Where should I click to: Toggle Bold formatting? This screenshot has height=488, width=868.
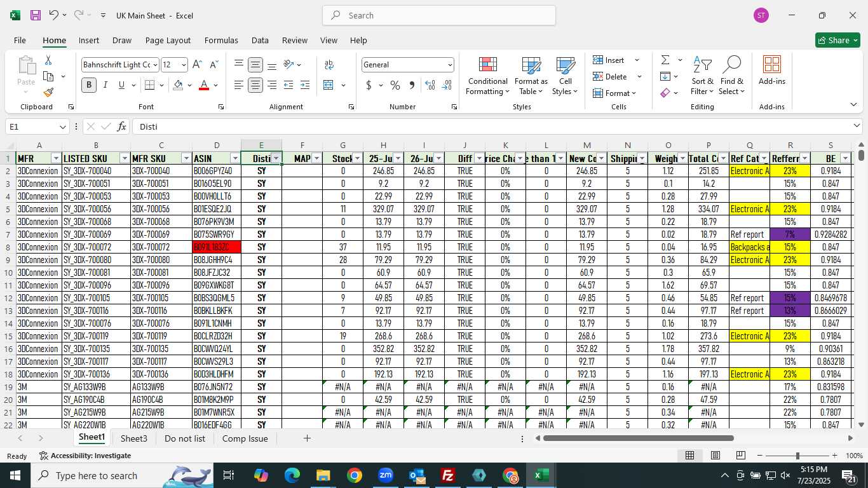89,85
